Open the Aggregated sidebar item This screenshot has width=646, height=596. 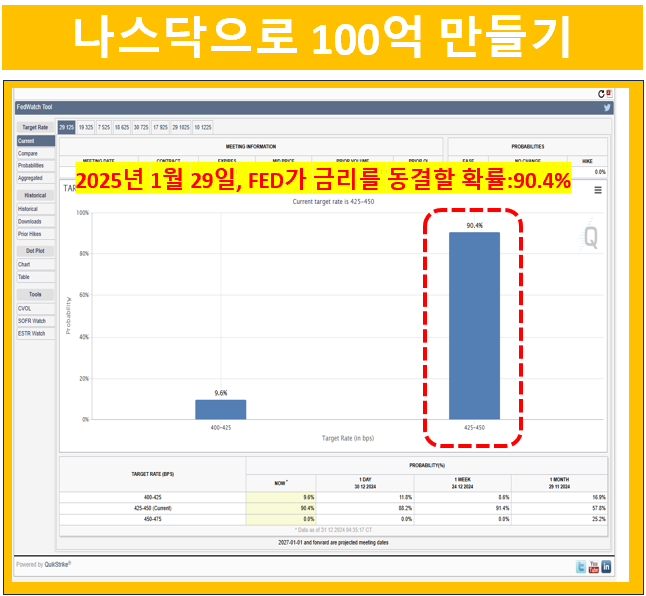[x=36, y=178]
